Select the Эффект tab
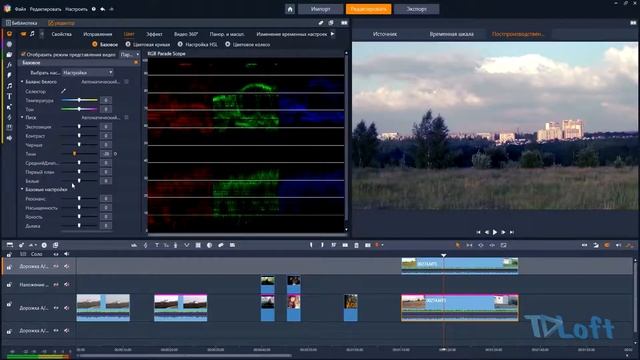Viewport: 640px width, 360px height. pos(154,34)
